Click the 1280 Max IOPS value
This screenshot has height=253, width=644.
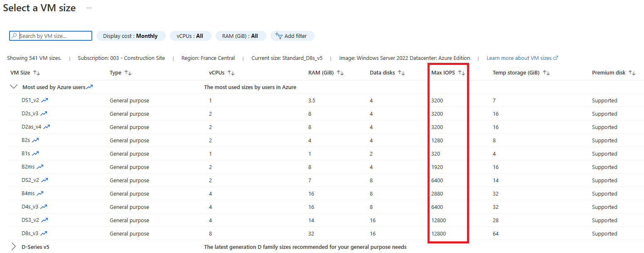[x=437, y=140]
